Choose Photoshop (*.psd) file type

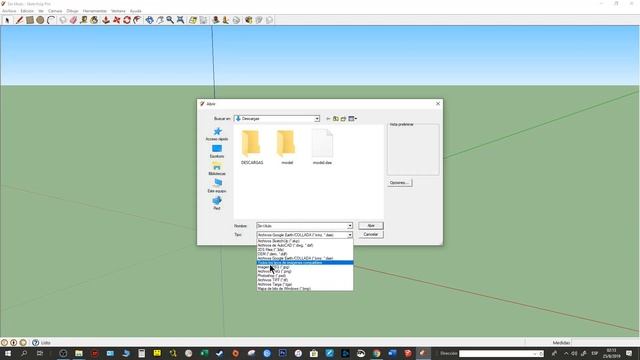[305, 276]
